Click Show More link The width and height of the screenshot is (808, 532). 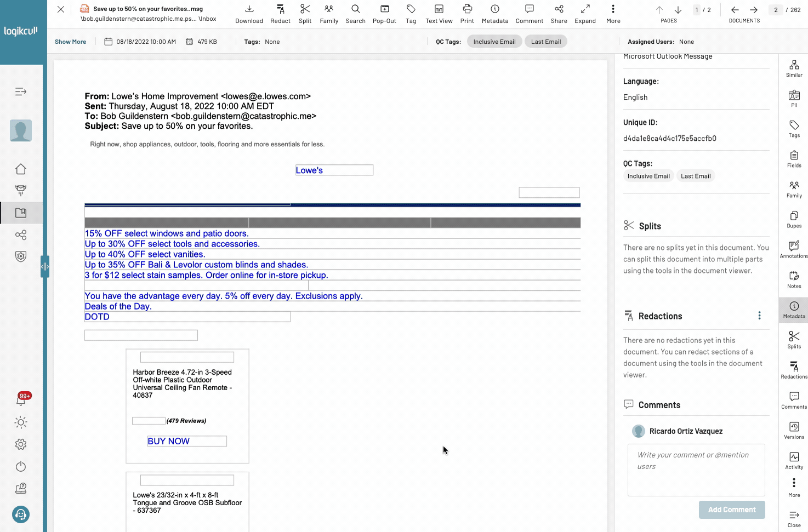pyautogui.click(x=70, y=42)
